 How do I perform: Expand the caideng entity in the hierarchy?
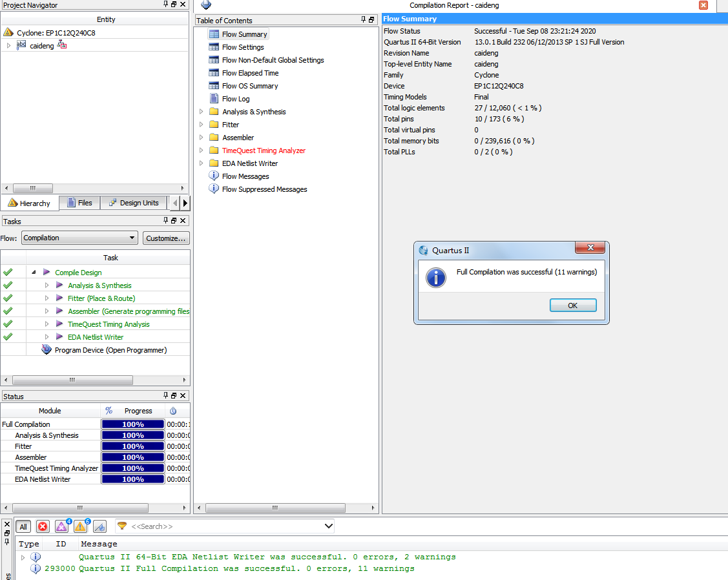[8, 46]
